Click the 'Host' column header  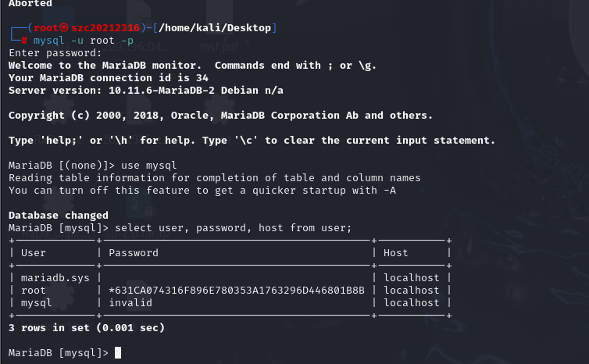(396, 253)
